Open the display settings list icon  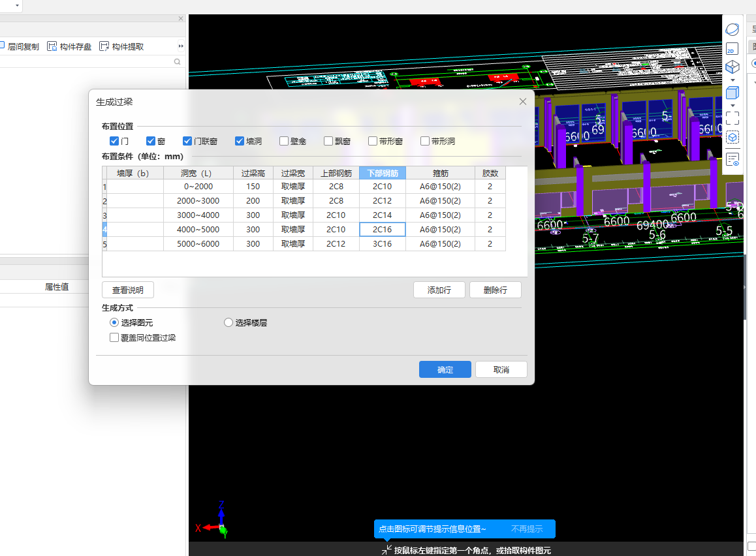click(732, 159)
